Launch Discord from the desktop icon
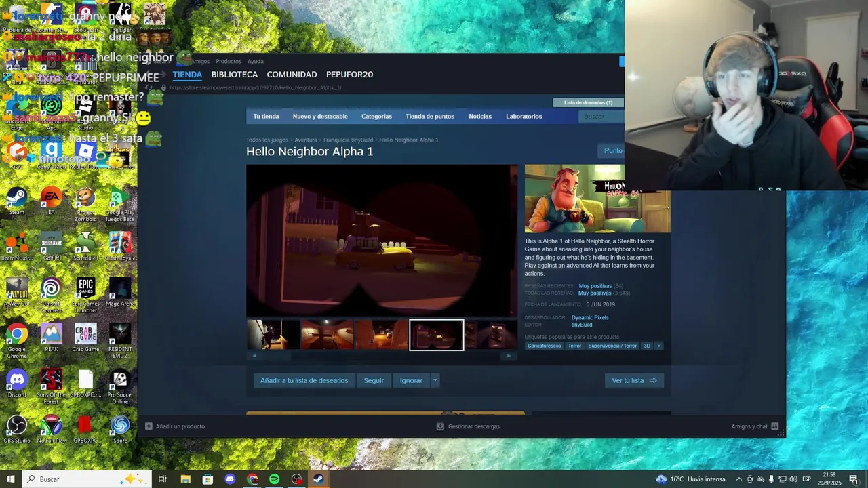Screen dimensions: 868x488 17,383
